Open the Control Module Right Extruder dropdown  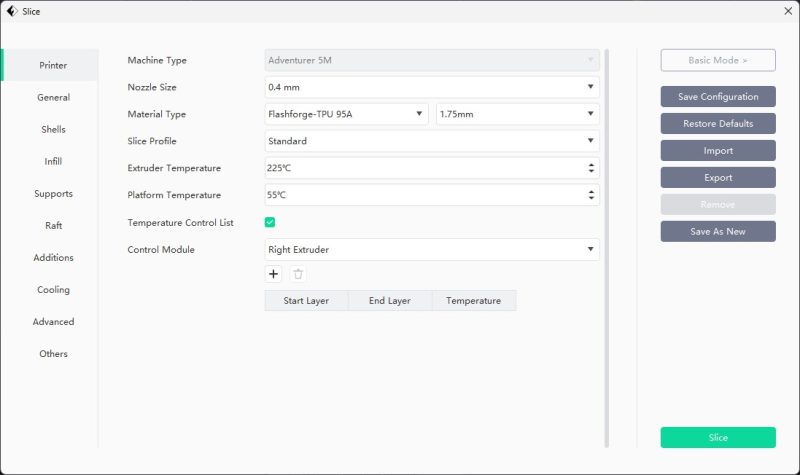[432, 249]
